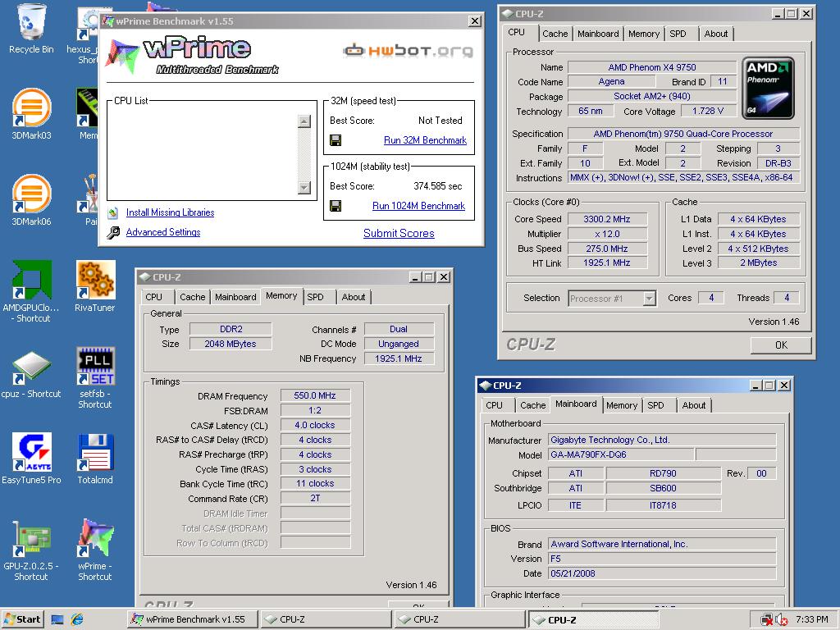
Task: Click OK in the CPU-Z CPU window
Action: (781, 345)
